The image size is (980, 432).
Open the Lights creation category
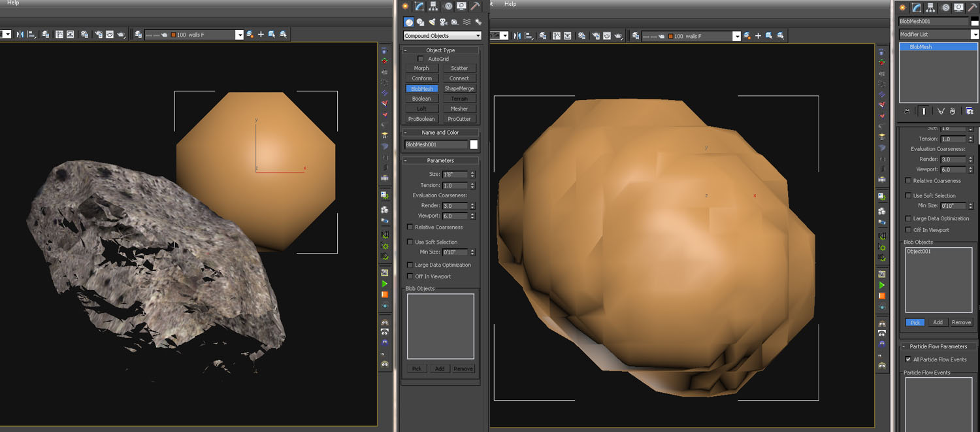click(432, 22)
